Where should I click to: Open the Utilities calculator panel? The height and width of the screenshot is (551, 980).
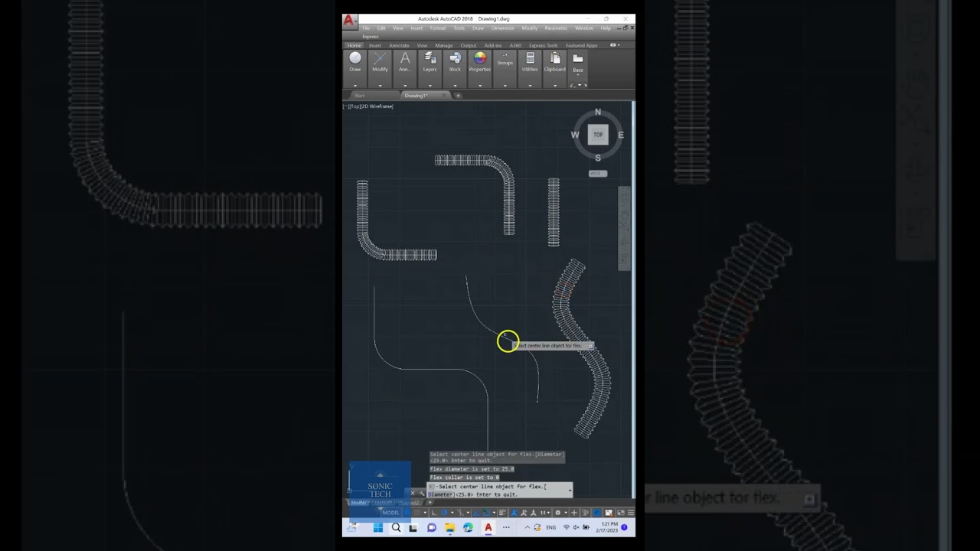(x=530, y=62)
